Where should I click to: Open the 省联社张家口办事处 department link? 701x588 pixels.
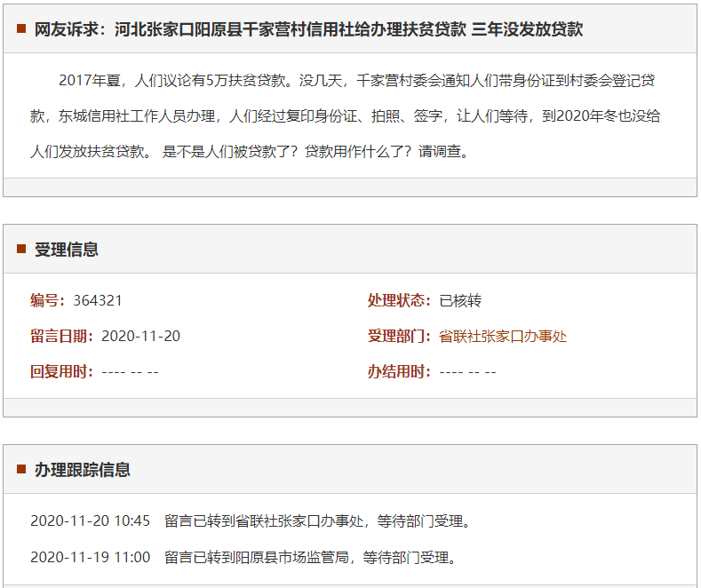[503, 336]
